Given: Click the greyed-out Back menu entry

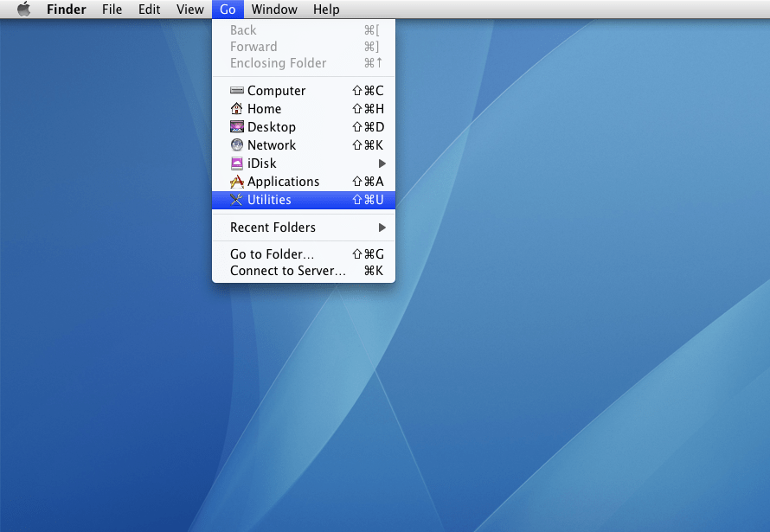Looking at the screenshot, I should pos(304,30).
